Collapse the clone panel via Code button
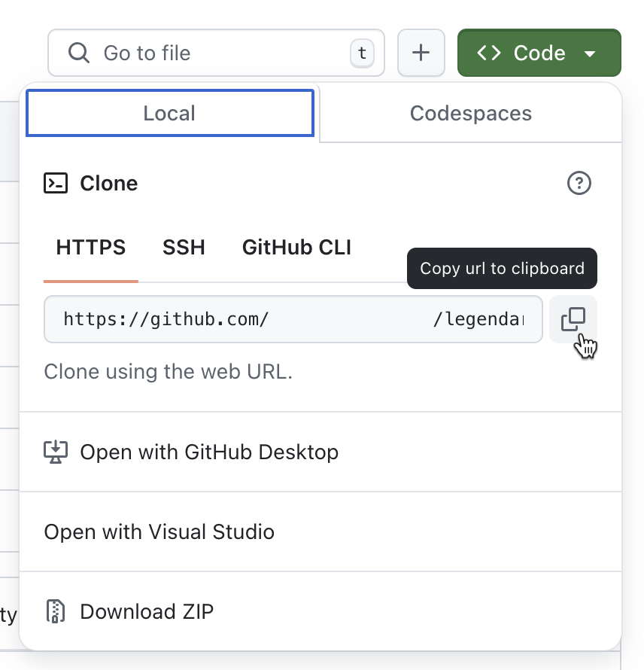 [x=539, y=53]
